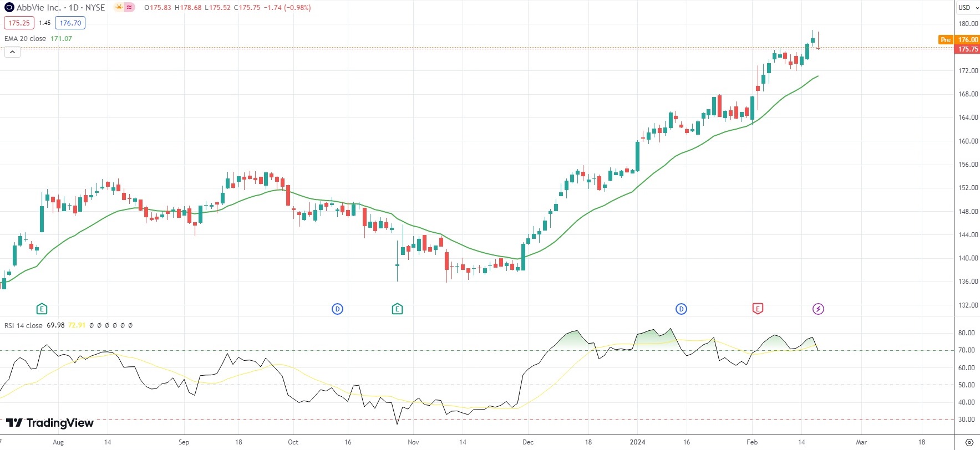Click the red 175.75 last price label
This screenshot has width=980, height=450.
pyautogui.click(x=968, y=49)
